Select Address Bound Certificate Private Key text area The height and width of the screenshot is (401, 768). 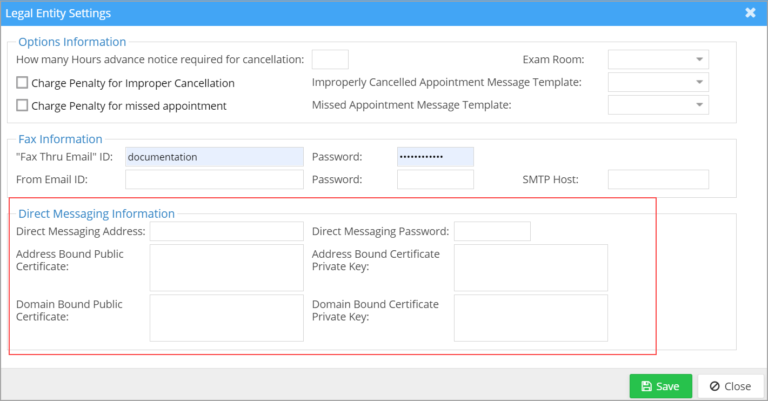click(530, 267)
